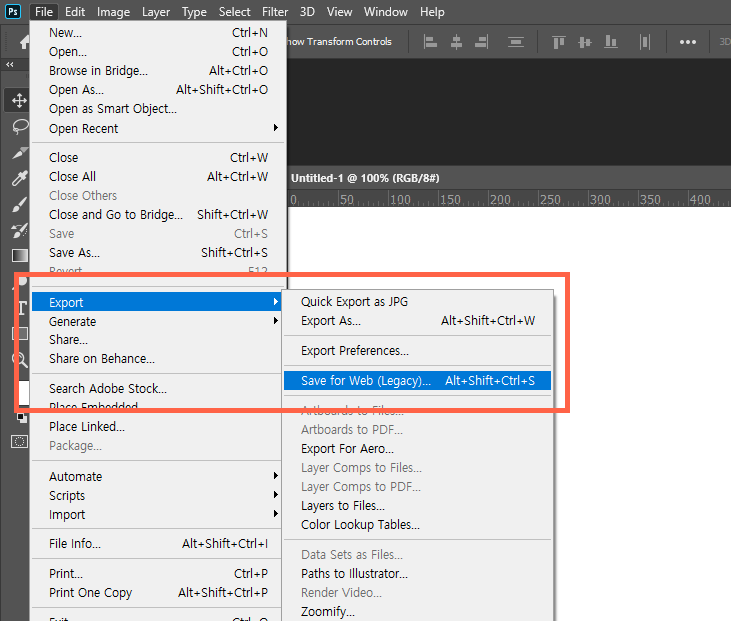The image size is (731, 621).
Task: Align right edges icon
Action: click(482, 42)
